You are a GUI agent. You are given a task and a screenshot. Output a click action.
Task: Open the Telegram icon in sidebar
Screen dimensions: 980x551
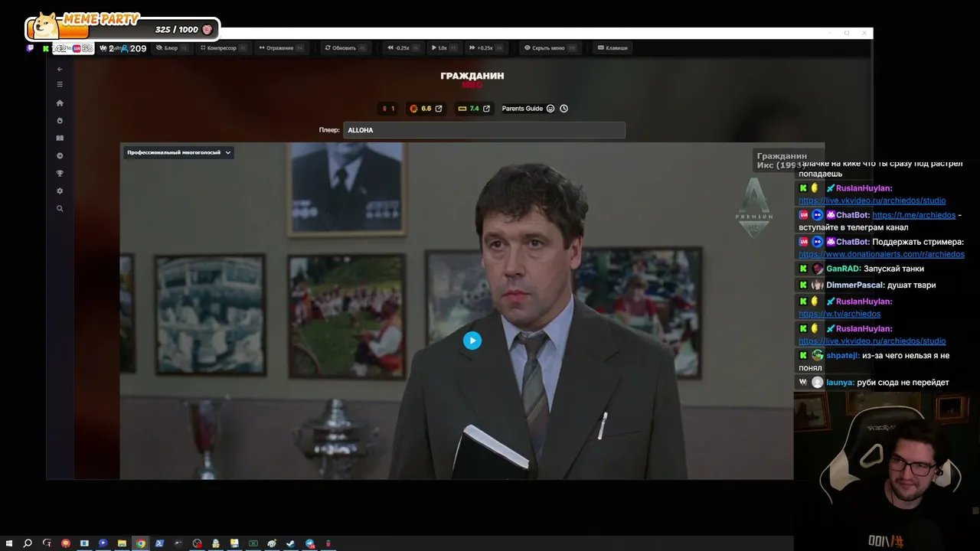point(60,156)
